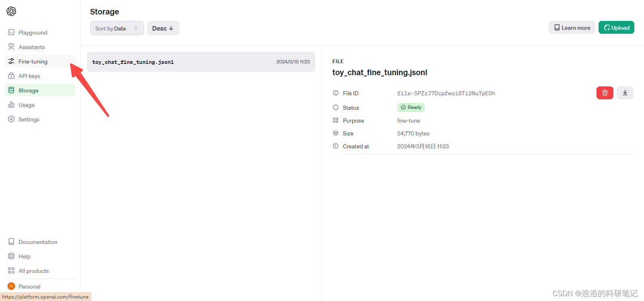
Task: Click the OpenAI logo icon
Action: (11, 11)
